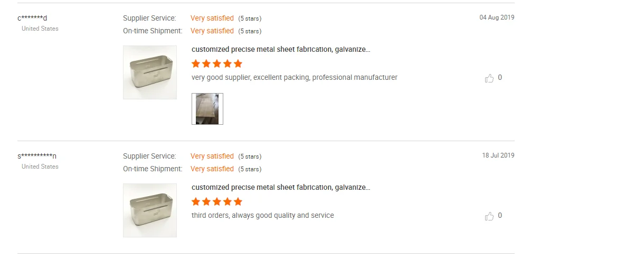Click the first star of s**********n's rating
Screen dimensions: 644x258
coord(196,202)
